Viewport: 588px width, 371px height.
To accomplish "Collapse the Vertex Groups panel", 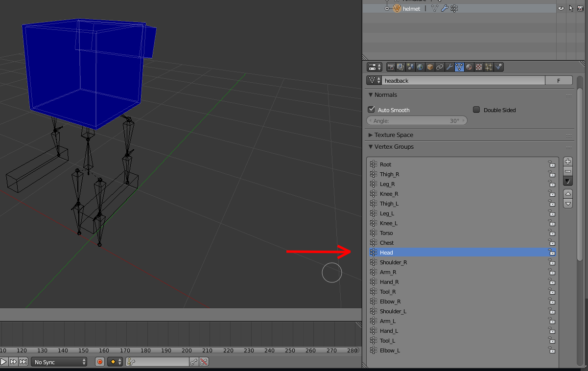I will [371, 147].
